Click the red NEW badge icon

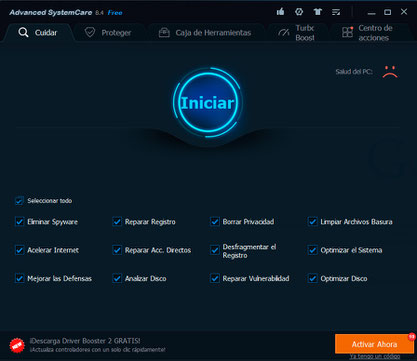[17, 345]
